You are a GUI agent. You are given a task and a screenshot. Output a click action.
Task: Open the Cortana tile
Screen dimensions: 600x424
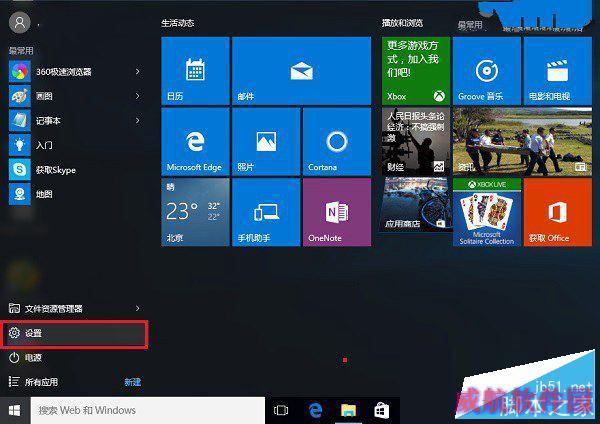point(337,142)
